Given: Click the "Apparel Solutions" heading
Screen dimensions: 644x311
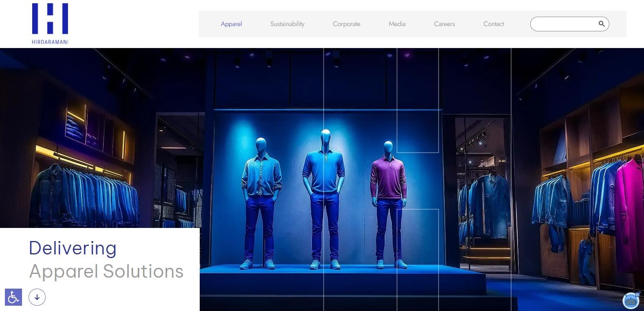Looking at the screenshot, I should coord(106,272).
